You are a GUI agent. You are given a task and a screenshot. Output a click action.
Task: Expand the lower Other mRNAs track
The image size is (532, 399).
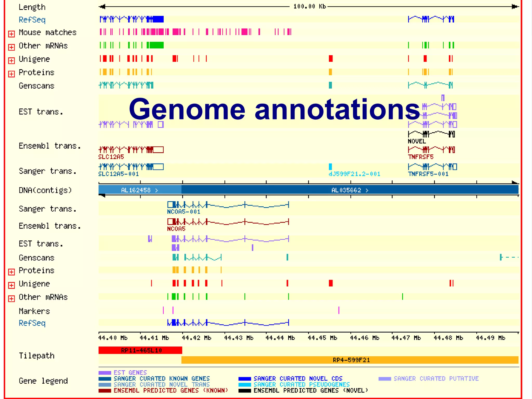(11, 299)
